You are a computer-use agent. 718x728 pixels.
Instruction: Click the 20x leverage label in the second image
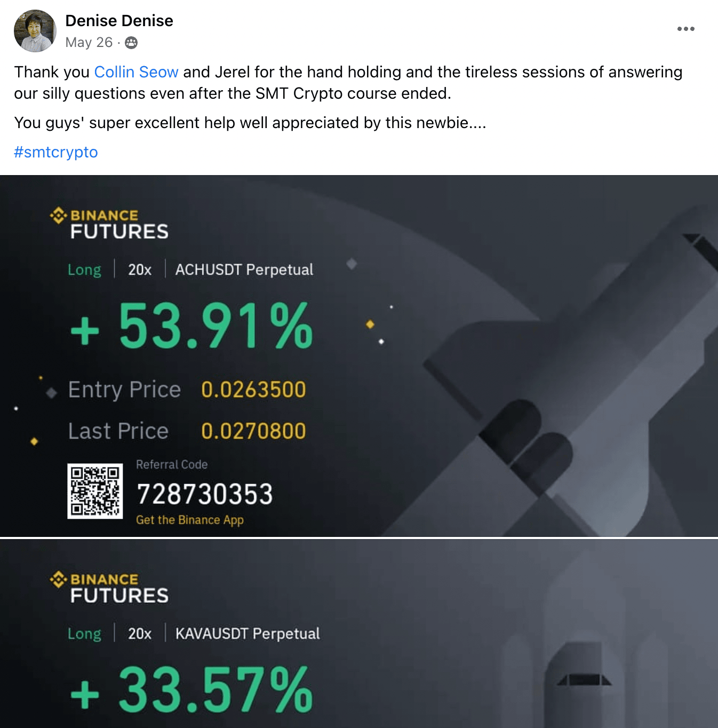tap(140, 634)
